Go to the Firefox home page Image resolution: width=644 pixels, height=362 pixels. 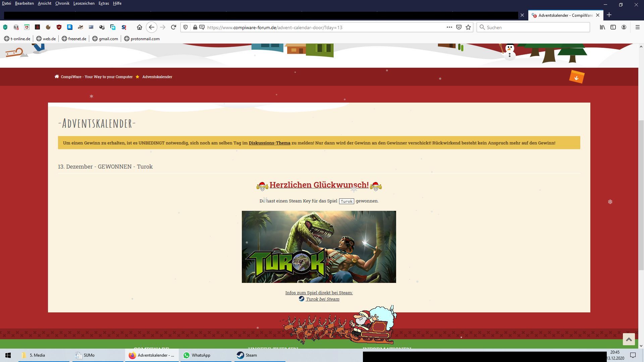(140, 27)
